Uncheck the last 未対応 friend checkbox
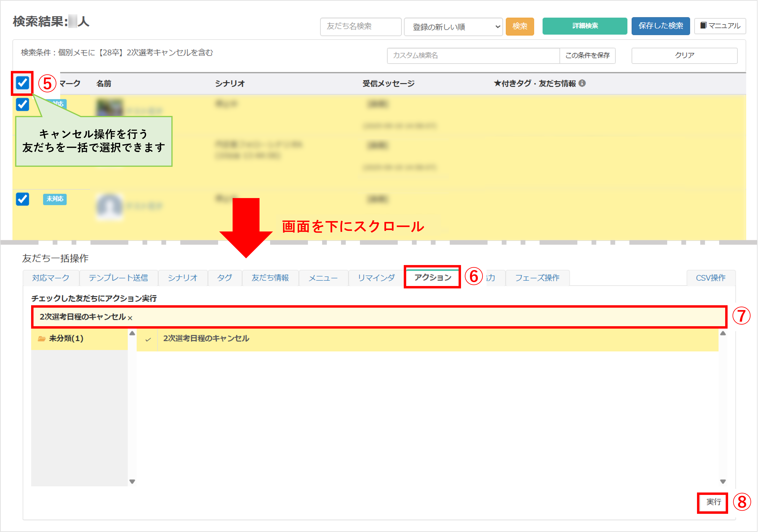Viewport: 763px width, 532px height. [23, 199]
